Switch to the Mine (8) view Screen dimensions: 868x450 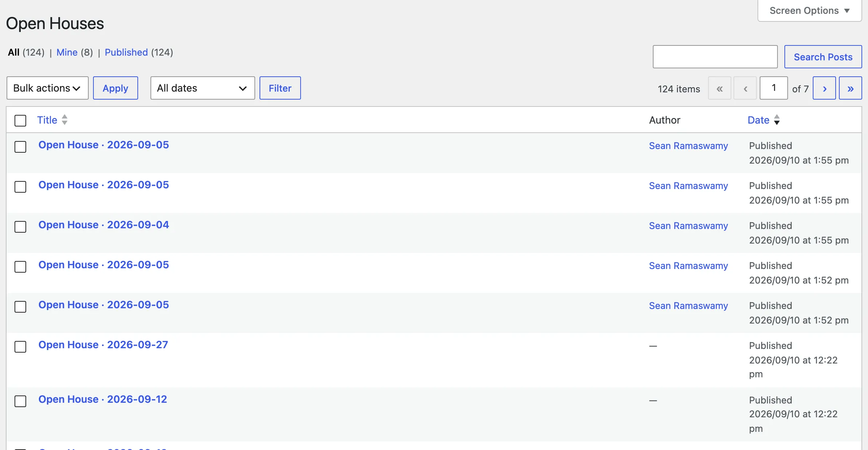(75, 52)
